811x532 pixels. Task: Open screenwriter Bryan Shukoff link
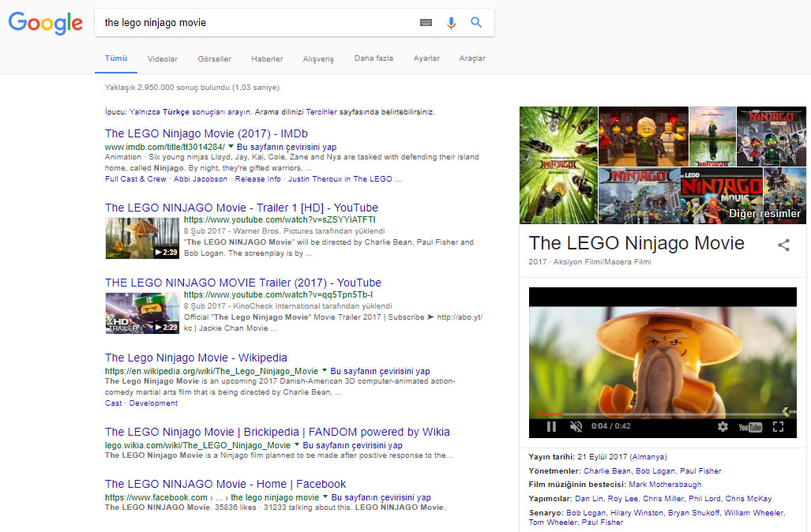(x=693, y=513)
